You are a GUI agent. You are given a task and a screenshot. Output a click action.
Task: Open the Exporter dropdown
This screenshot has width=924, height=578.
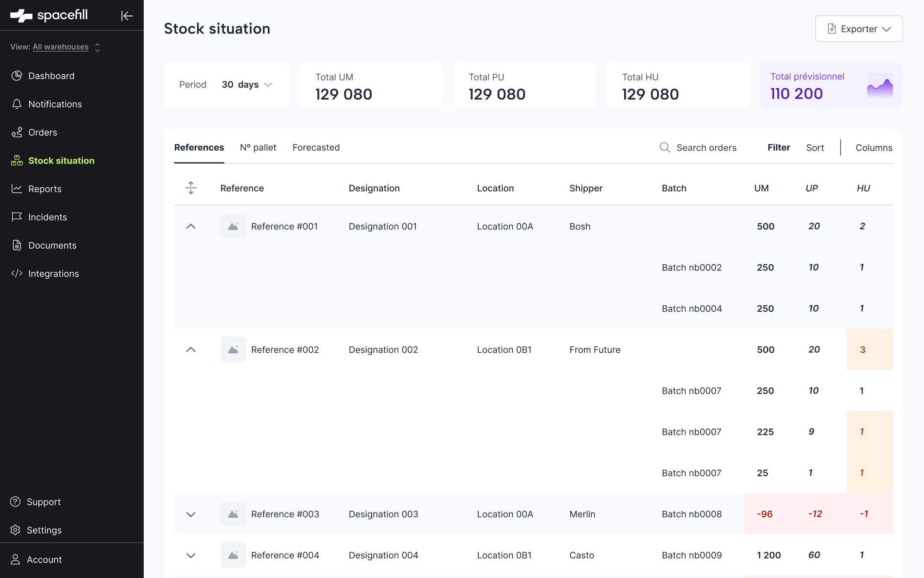tap(859, 29)
